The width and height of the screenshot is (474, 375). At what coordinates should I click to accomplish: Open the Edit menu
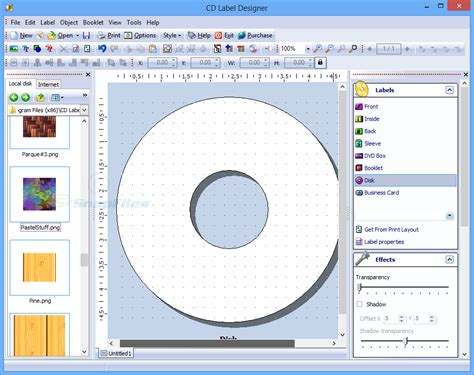click(30, 22)
